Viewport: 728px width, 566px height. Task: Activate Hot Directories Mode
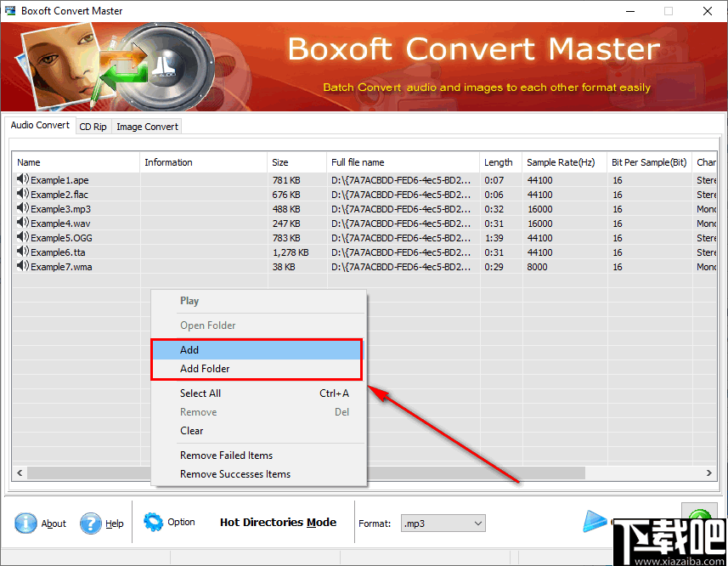278,523
